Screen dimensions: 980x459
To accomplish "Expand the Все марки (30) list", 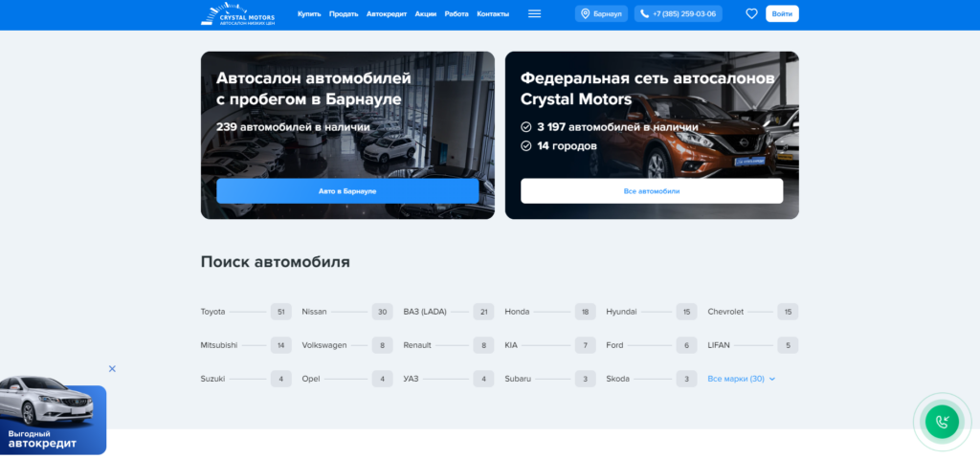I will [x=742, y=379].
